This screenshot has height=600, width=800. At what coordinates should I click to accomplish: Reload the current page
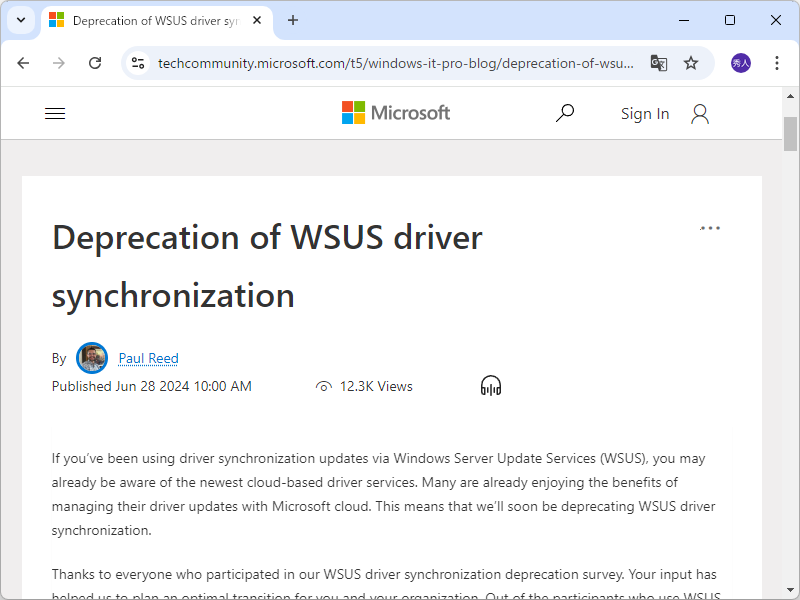[x=95, y=62]
